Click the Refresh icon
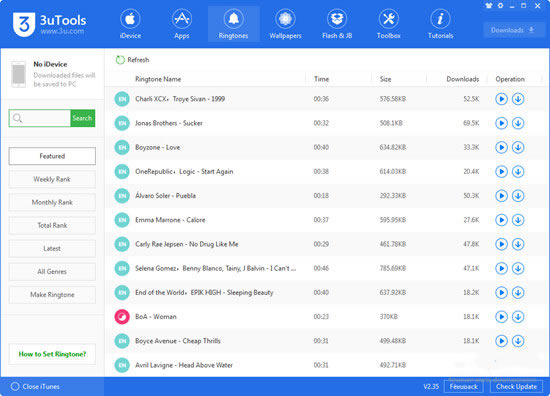Viewport: 550px width, 396px height. pyautogui.click(x=120, y=60)
